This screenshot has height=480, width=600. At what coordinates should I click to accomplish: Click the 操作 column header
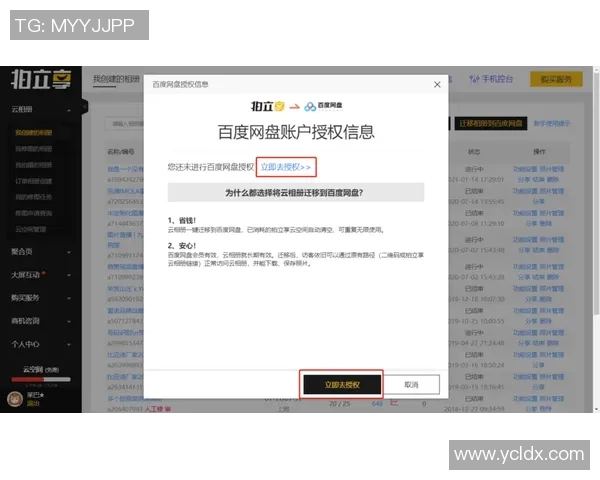(539, 152)
